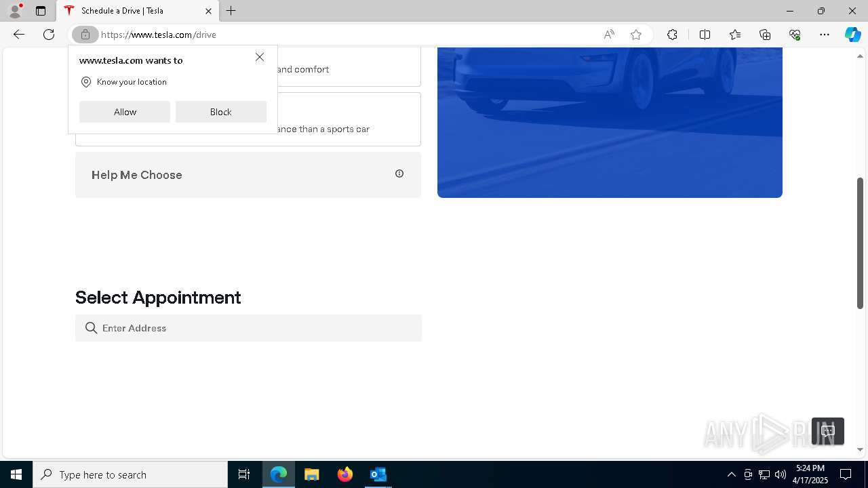
Task: View site information lock icon
Action: tap(85, 35)
